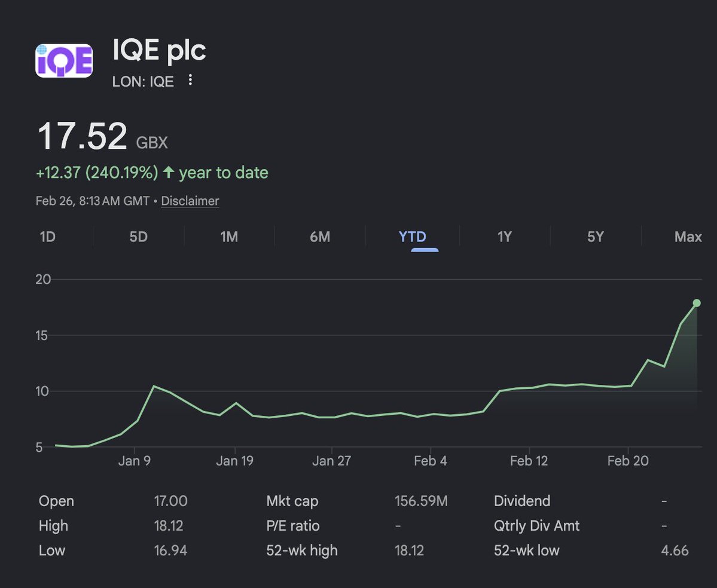This screenshot has width=717, height=588.
Task: Click the latest price dot on chart
Action: point(697,303)
